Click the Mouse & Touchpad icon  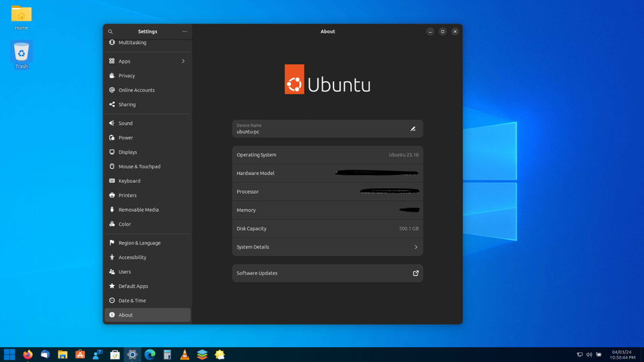coord(112,166)
